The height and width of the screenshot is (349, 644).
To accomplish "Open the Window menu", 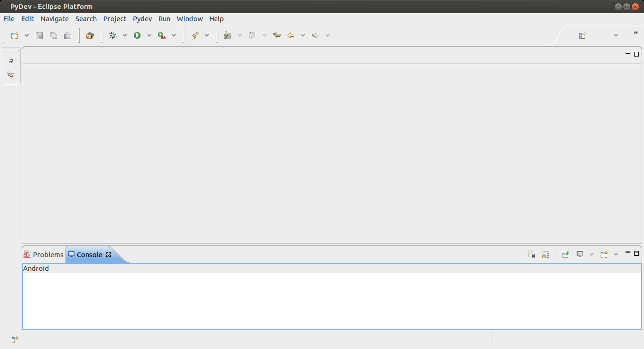I will tap(190, 19).
